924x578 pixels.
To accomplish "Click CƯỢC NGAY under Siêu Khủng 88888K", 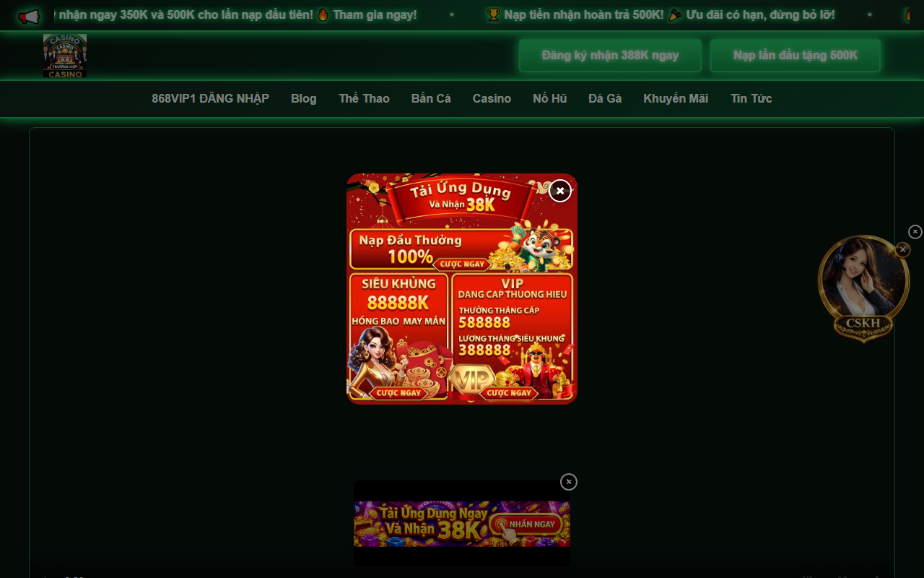I will pos(398,393).
